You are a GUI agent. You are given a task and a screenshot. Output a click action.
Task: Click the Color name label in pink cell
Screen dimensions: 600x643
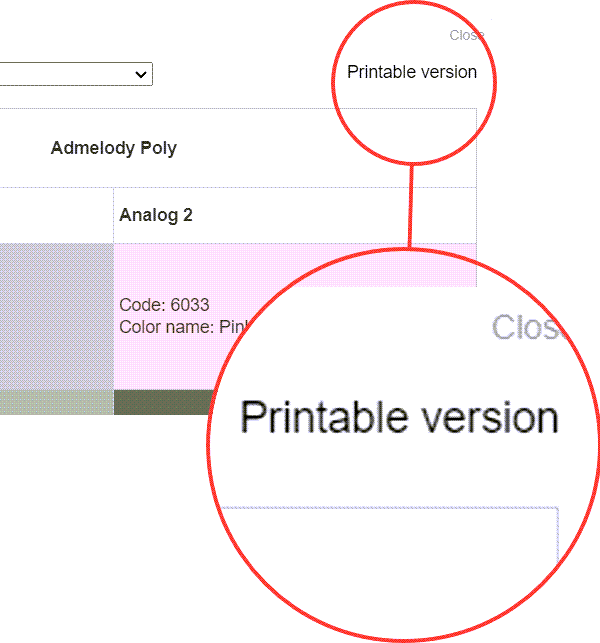point(167,327)
